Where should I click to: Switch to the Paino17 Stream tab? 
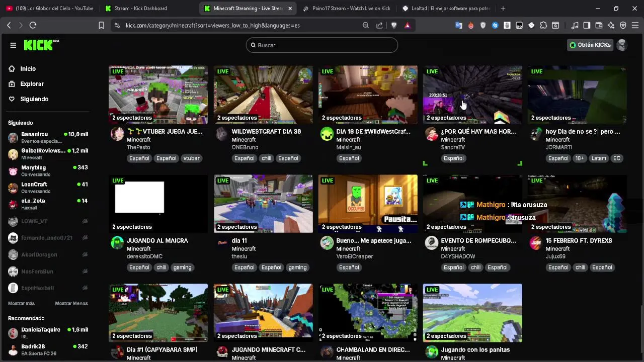tap(347, 9)
